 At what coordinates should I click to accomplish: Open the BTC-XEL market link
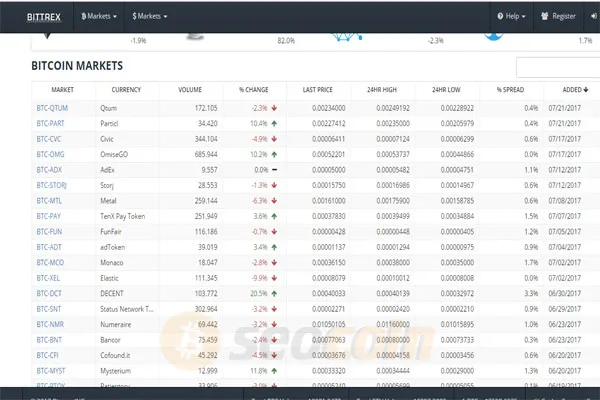coord(48,278)
